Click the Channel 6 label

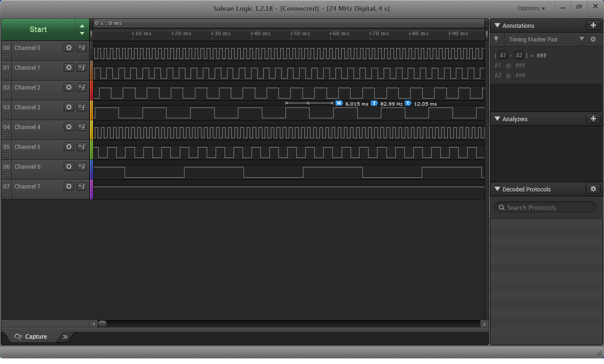27,166
